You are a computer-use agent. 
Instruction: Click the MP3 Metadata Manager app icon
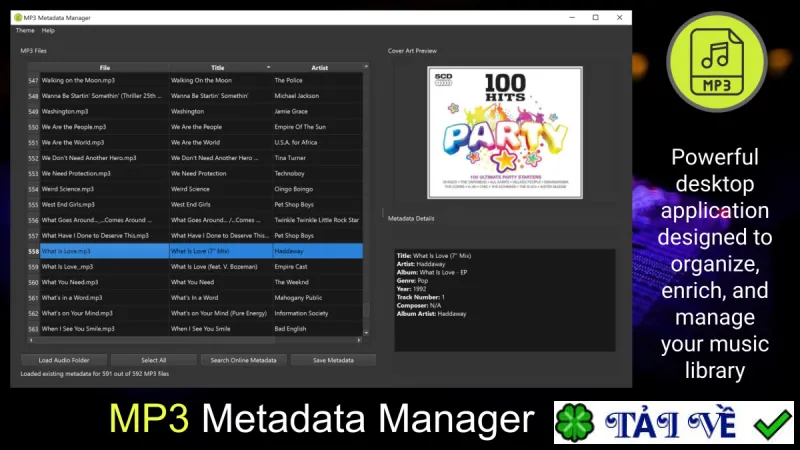pyautogui.click(x=18, y=17)
